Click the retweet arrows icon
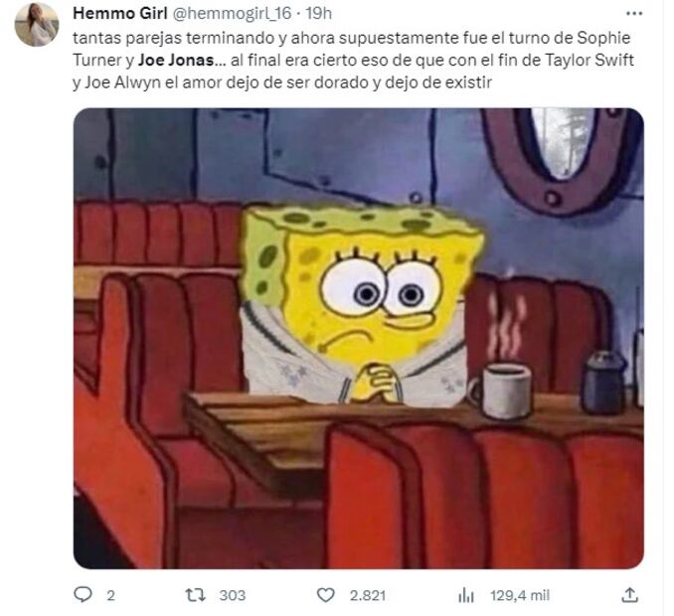This screenshot has height=616, width=674. 195,595
